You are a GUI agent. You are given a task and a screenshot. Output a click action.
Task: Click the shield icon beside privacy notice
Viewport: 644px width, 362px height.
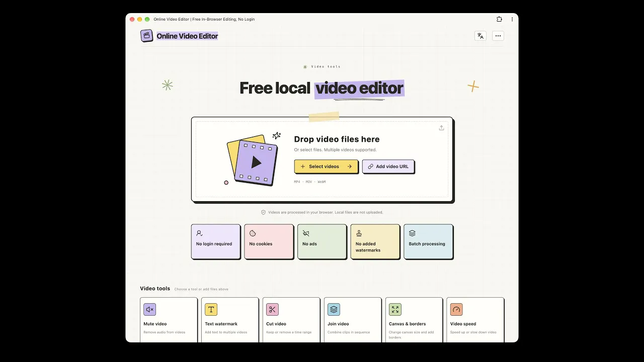[263, 212]
